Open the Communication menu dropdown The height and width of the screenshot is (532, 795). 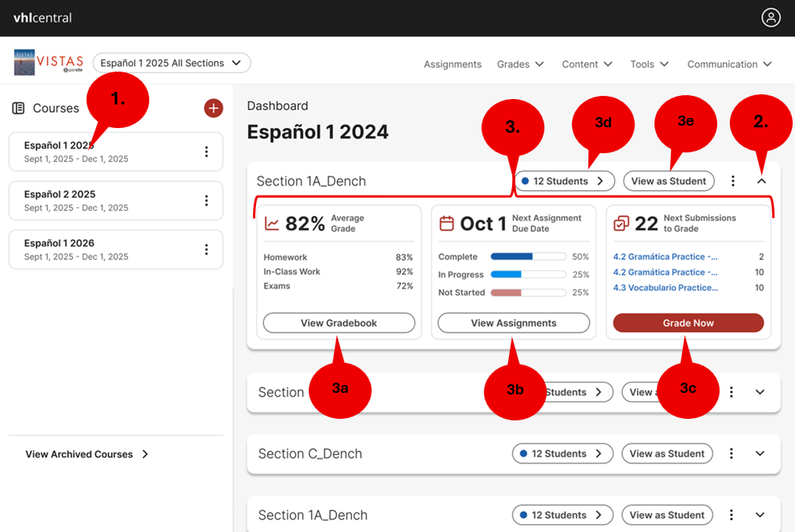click(729, 64)
